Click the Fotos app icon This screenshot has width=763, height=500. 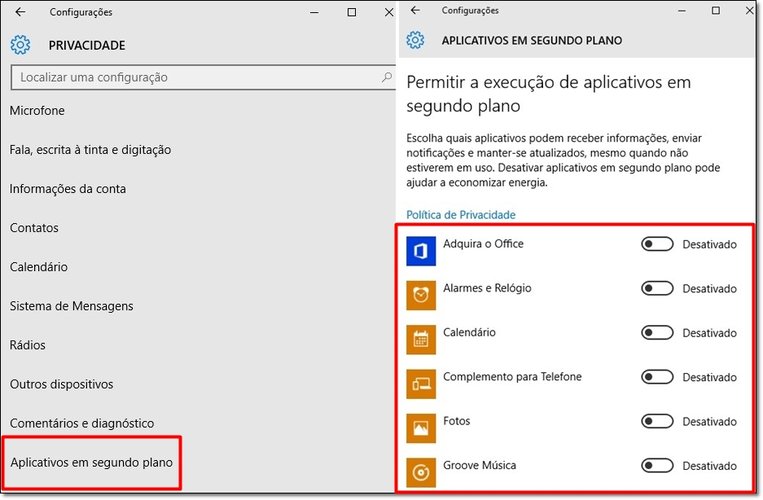[421, 428]
